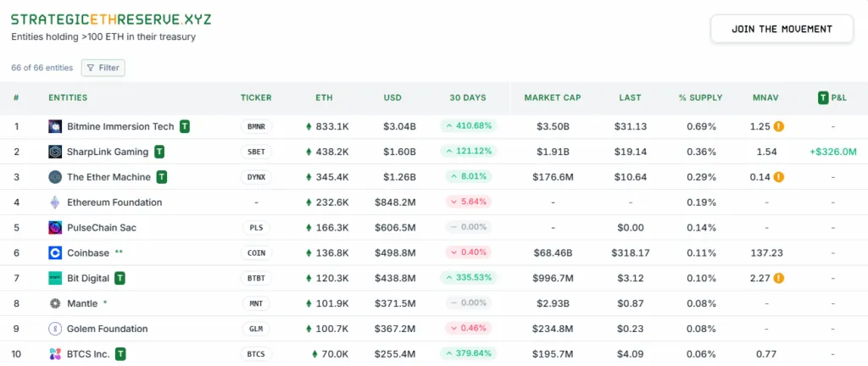Click the 0.69% supply value
Image resolution: width=868 pixels, height=366 pixels.
point(701,126)
